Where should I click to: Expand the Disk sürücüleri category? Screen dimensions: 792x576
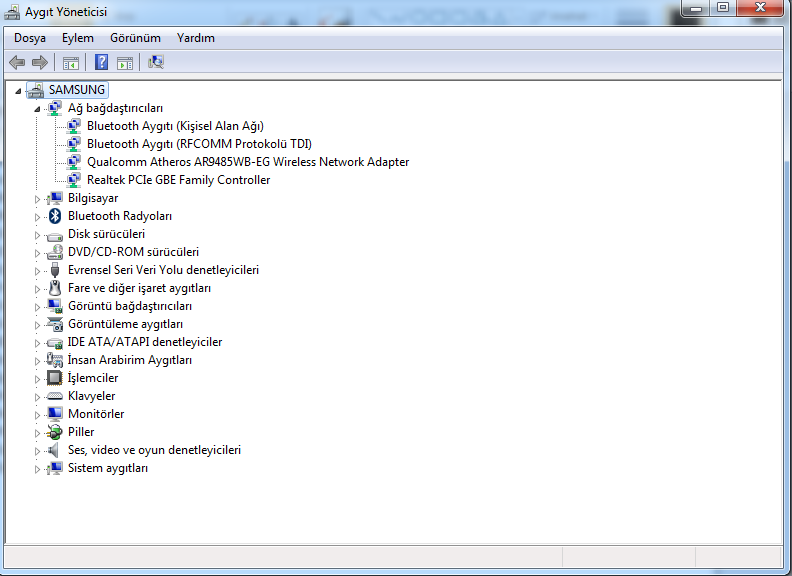(38, 234)
